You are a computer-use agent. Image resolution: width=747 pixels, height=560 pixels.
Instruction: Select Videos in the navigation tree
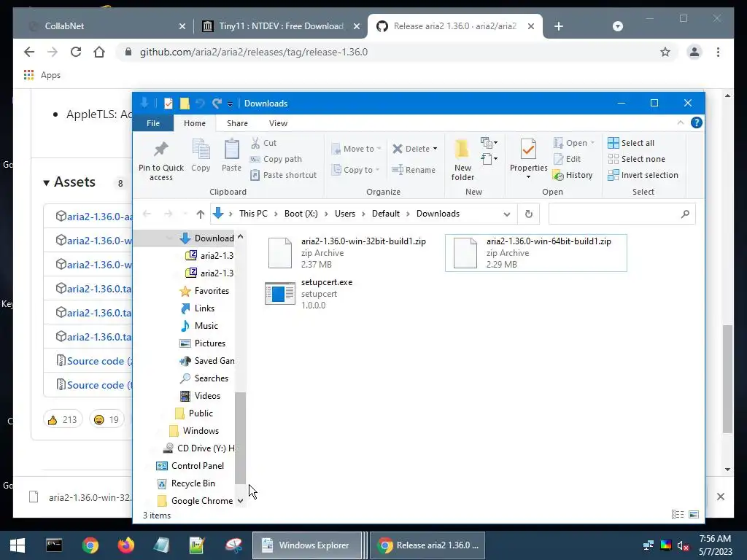(201, 396)
